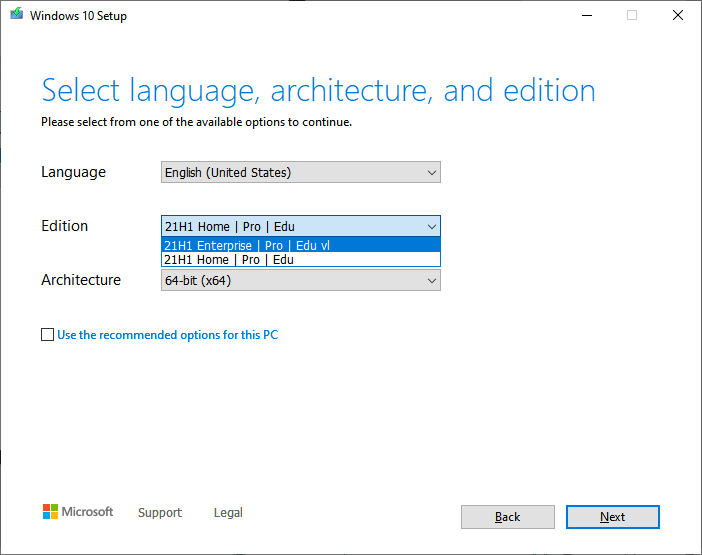Go to previous step with Back button
702x555 pixels.
click(507, 517)
